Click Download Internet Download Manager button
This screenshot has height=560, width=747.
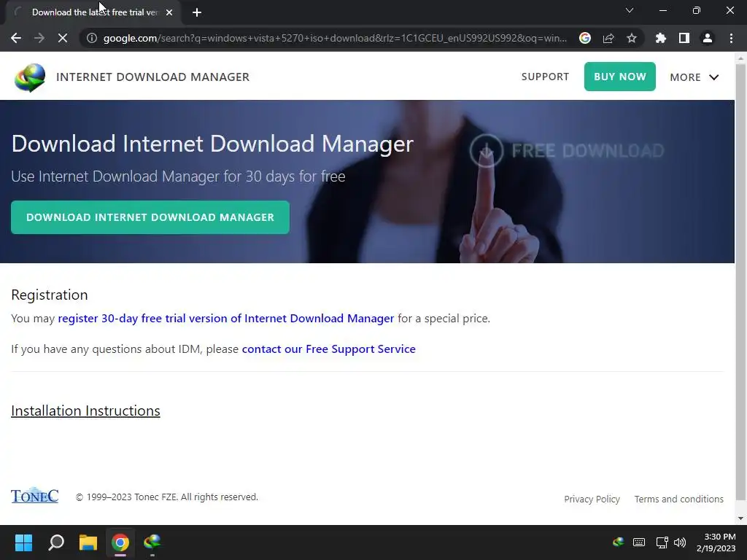tap(150, 217)
